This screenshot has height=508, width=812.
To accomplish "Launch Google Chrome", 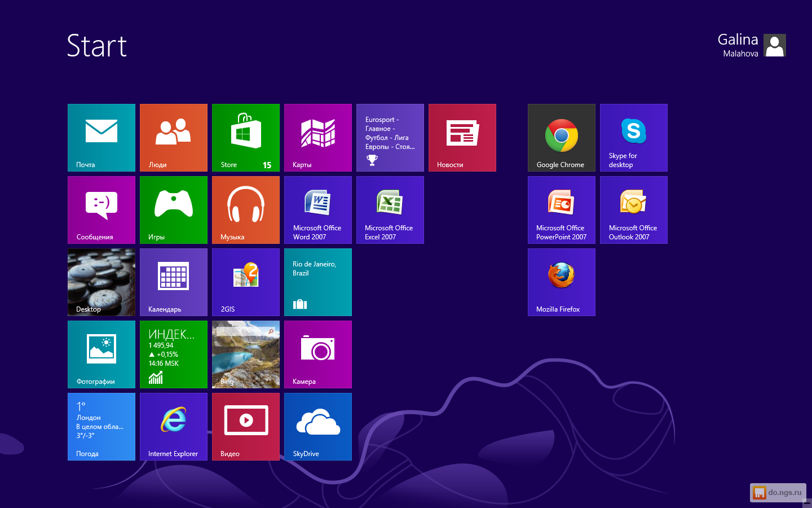I will point(562,138).
